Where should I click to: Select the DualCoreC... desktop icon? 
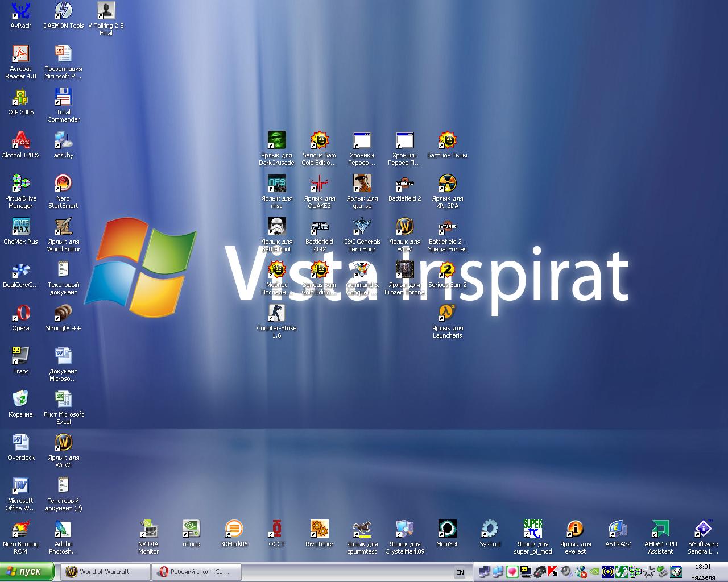coord(20,269)
